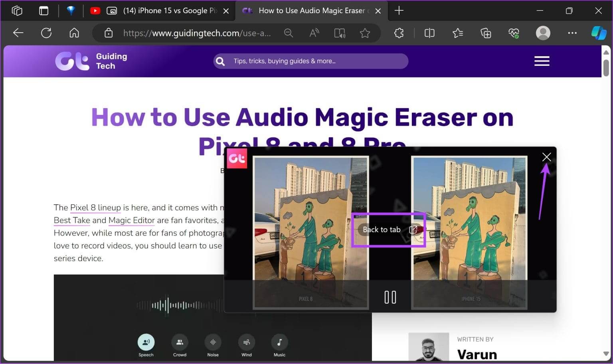Click the search magnifier icon on Guiding Tech
The height and width of the screenshot is (364, 613).
pyautogui.click(x=220, y=61)
